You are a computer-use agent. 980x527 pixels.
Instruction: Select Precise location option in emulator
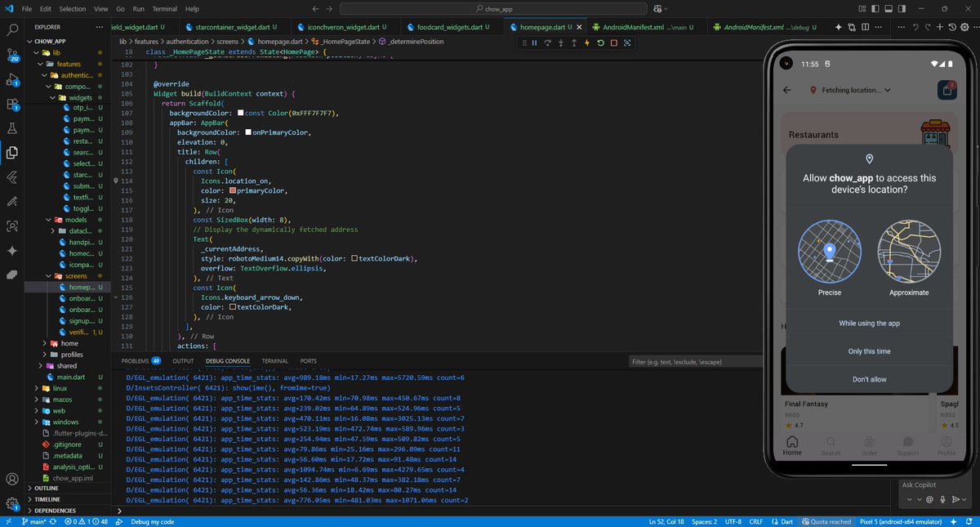(830, 259)
